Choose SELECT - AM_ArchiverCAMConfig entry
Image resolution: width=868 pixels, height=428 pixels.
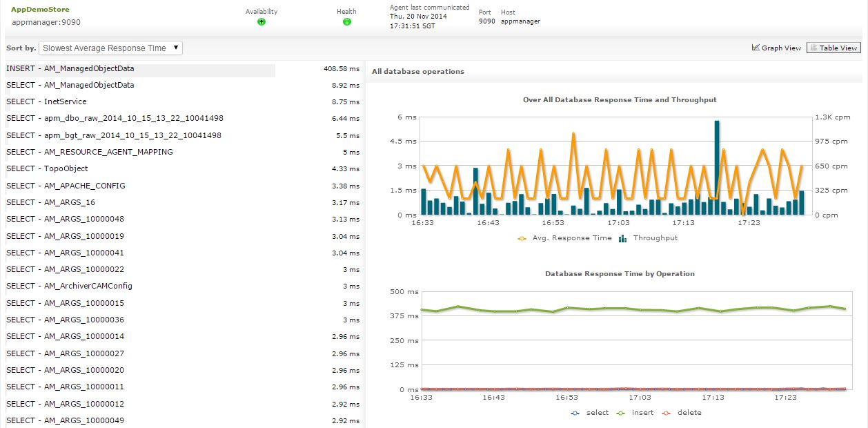pos(69,286)
